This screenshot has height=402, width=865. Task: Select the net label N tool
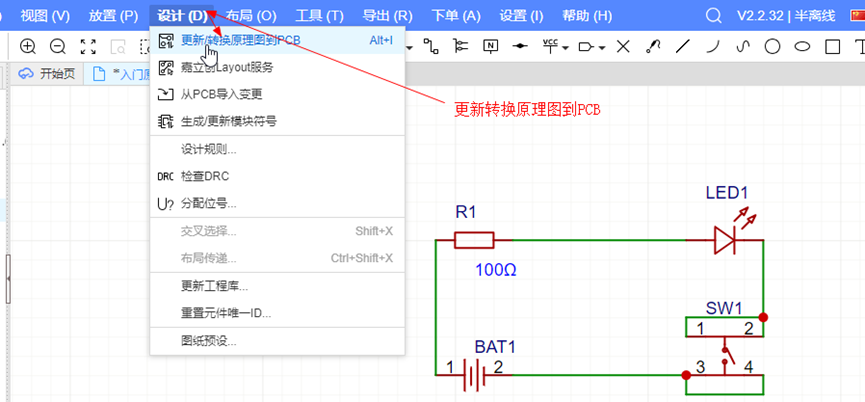click(x=490, y=46)
